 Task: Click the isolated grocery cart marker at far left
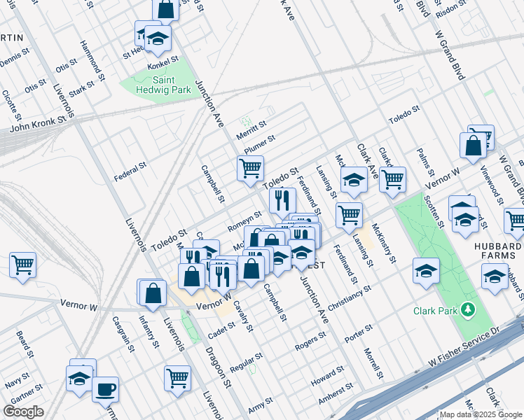click(22, 266)
